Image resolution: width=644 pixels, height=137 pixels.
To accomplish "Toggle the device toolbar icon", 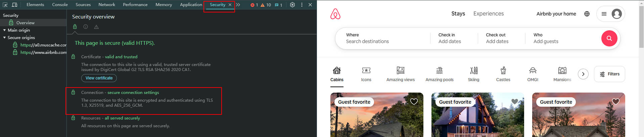I will [x=14, y=5].
